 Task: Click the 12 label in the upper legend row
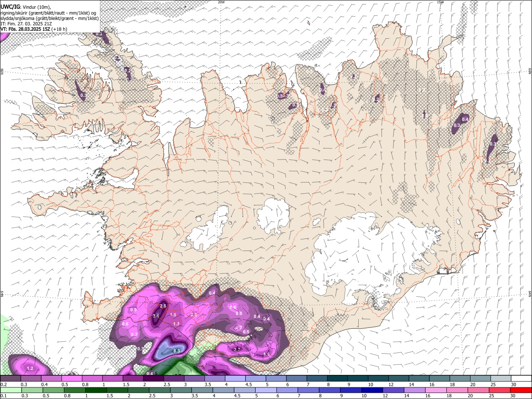click(x=391, y=384)
